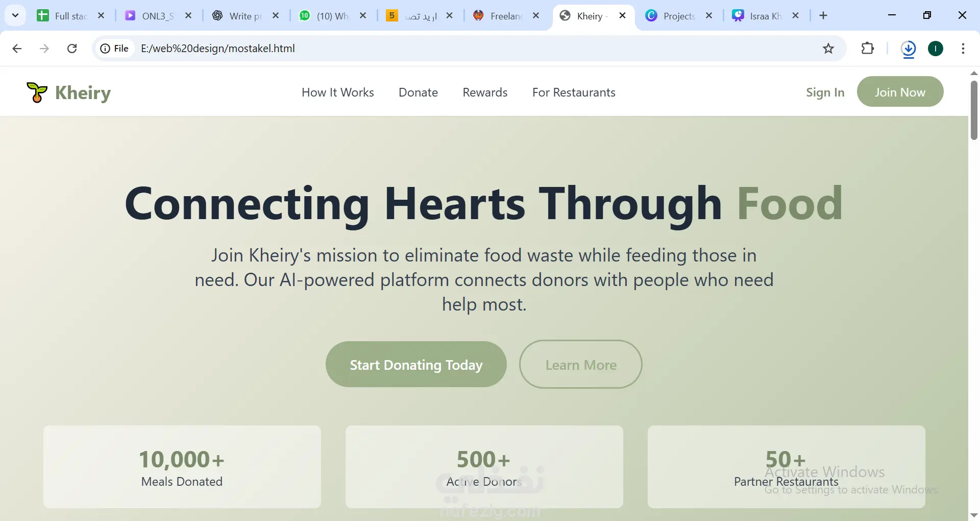Reload the page with refresh icon
Image resolution: width=980 pixels, height=521 pixels.
point(72,49)
